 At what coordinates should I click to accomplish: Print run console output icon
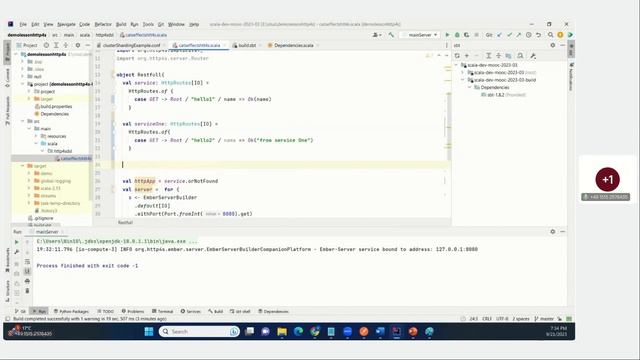tap(27, 281)
